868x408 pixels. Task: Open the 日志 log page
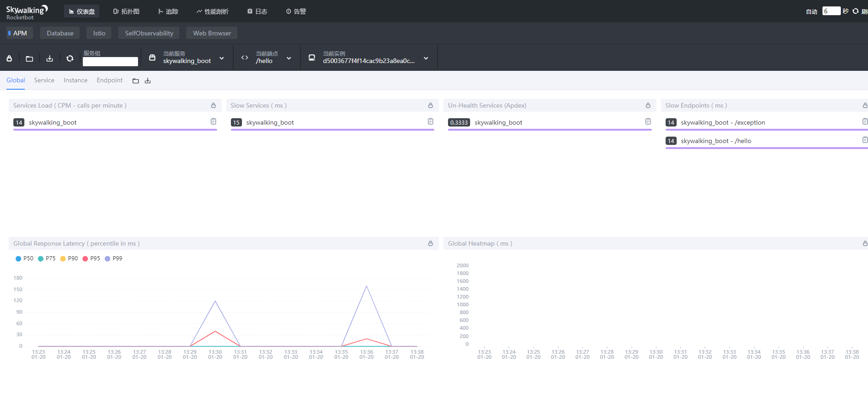tap(257, 11)
